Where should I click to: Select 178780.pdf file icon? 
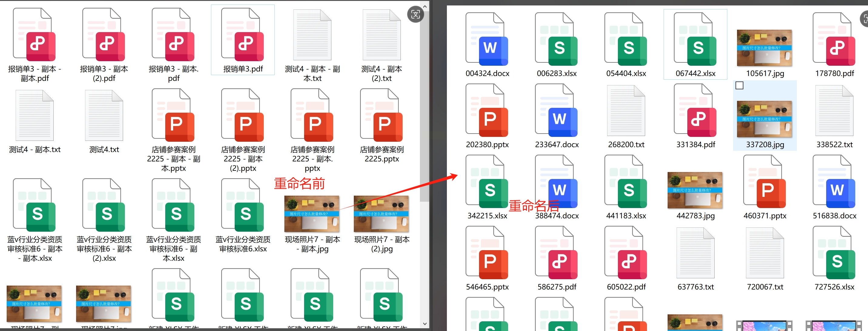[x=834, y=39]
